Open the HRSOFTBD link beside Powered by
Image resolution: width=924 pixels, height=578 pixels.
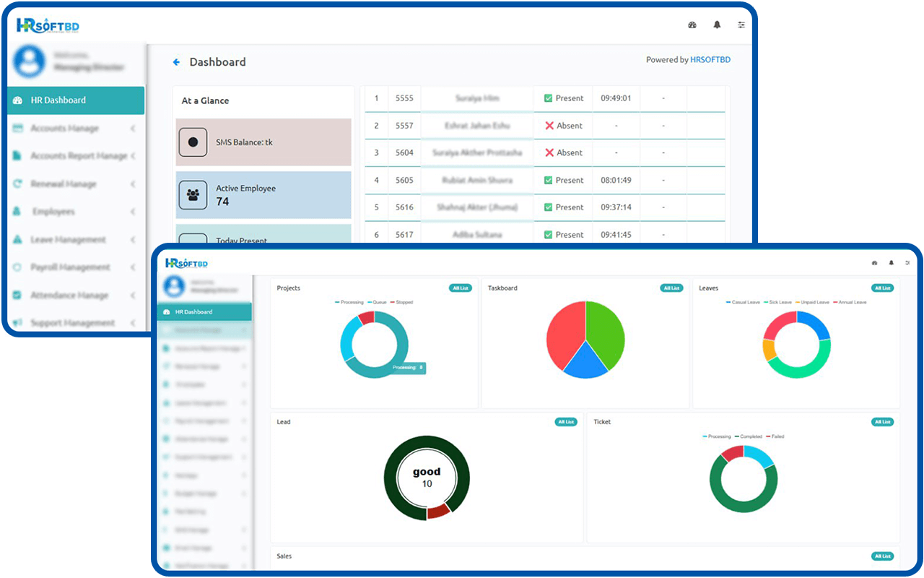click(710, 60)
